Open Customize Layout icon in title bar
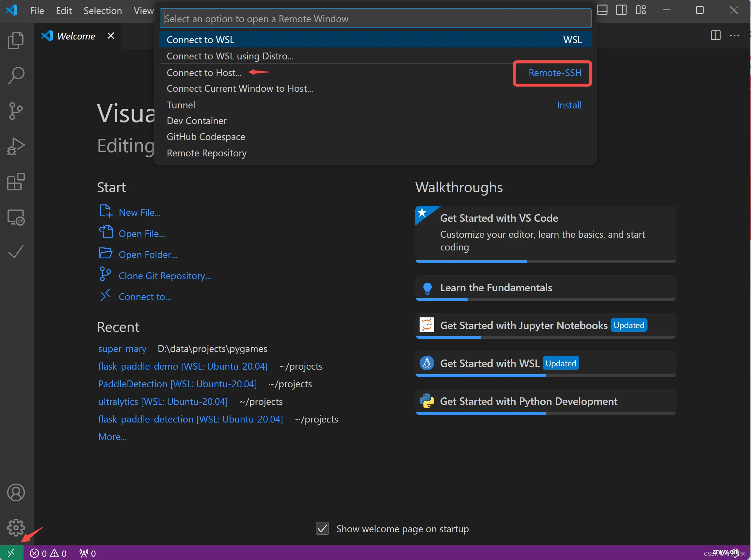The height and width of the screenshot is (560, 751). tap(641, 10)
